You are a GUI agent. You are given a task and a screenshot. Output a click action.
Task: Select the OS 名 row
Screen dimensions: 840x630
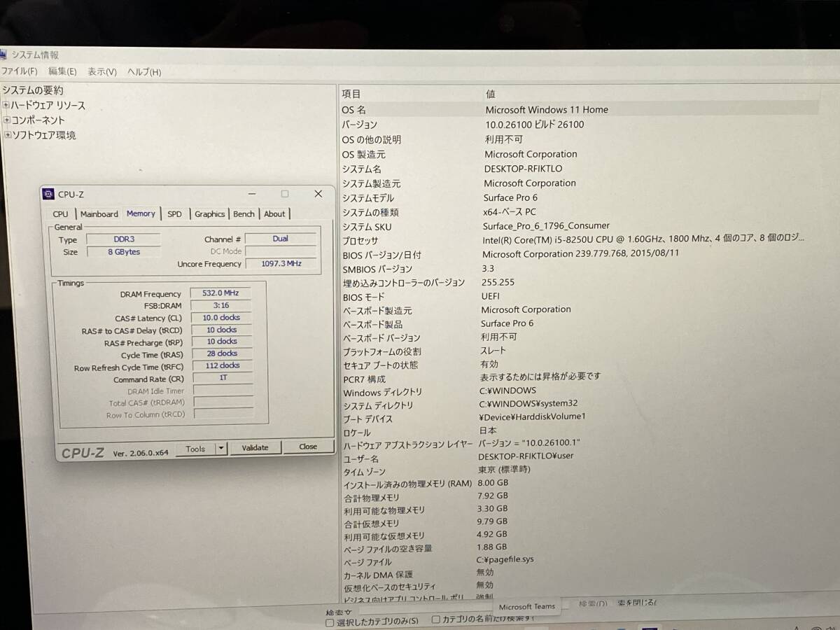click(580, 110)
